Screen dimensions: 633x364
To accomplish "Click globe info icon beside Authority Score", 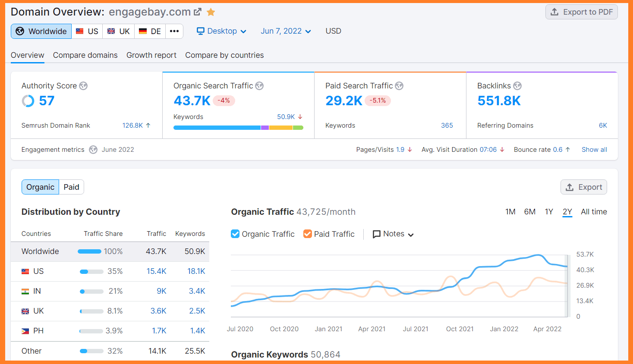I will tap(83, 86).
